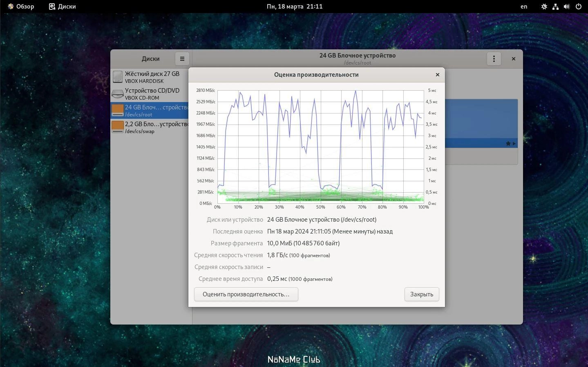This screenshot has width=588, height=367.
Task: Click VBOX CD-ROM label
Action: click(142, 98)
